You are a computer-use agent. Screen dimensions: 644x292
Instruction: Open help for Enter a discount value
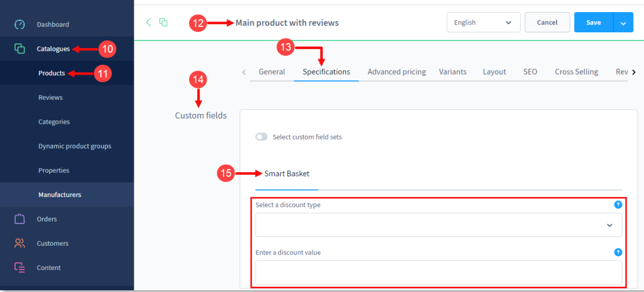point(618,252)
